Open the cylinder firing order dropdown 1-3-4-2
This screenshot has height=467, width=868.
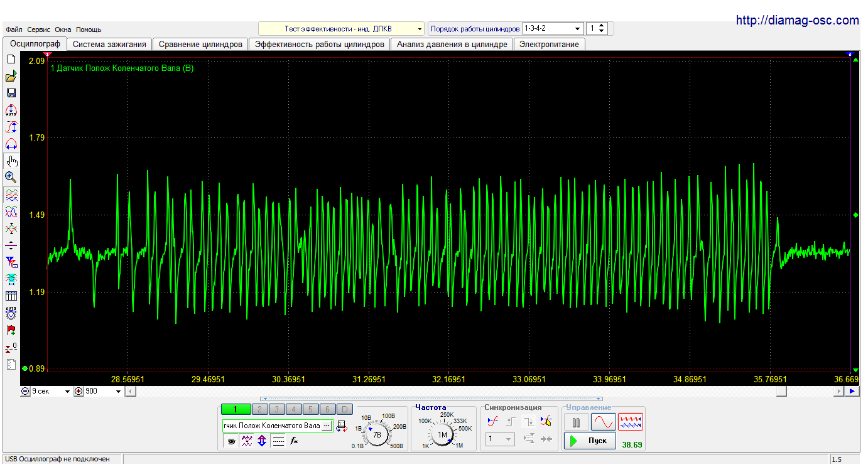click(553, 29)
